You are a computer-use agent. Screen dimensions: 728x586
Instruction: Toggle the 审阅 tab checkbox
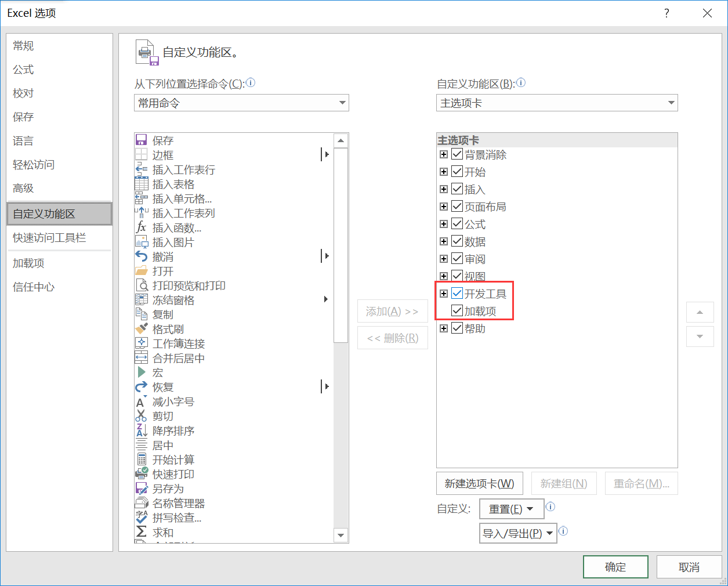coord(457,259)
